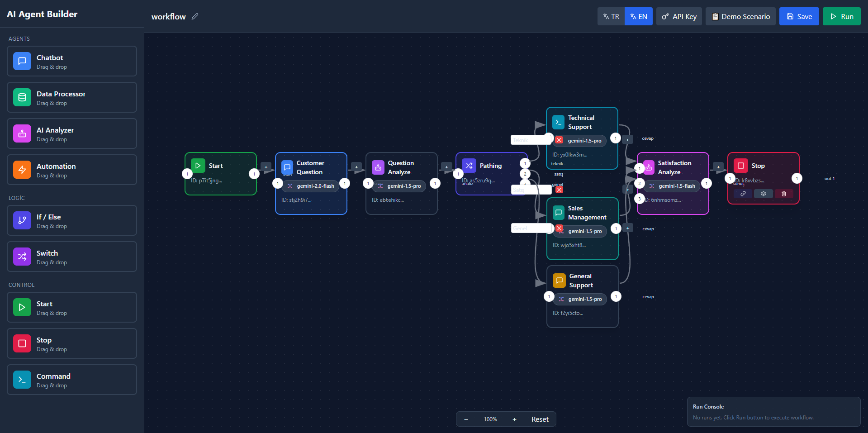868x433 pixels.
Task: Delete the Stop node using the trash icon
Action: coord(784,194)
